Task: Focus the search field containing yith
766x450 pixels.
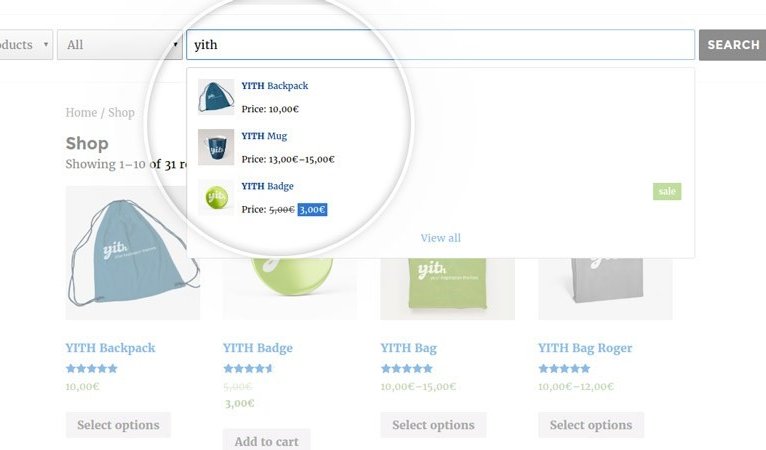Action: [x=440, y=45]
